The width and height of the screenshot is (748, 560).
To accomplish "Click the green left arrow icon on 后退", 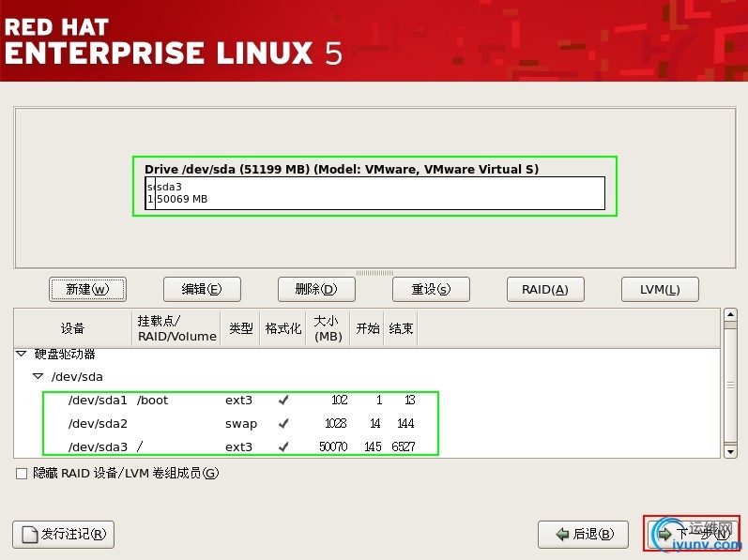I will [562, 535].
